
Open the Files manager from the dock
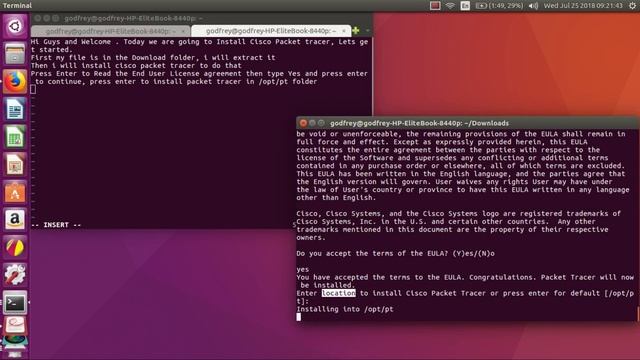tap(15, 54)
